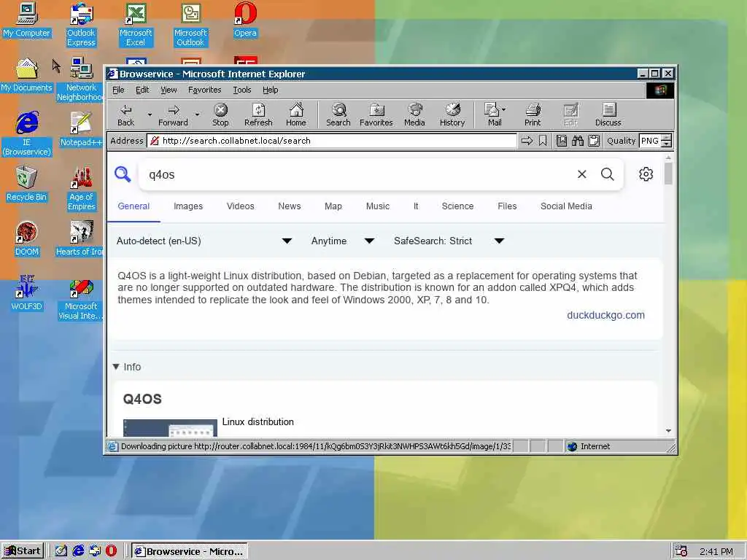Click the binoculars find icon
The image size is (747, 560).
578,141
